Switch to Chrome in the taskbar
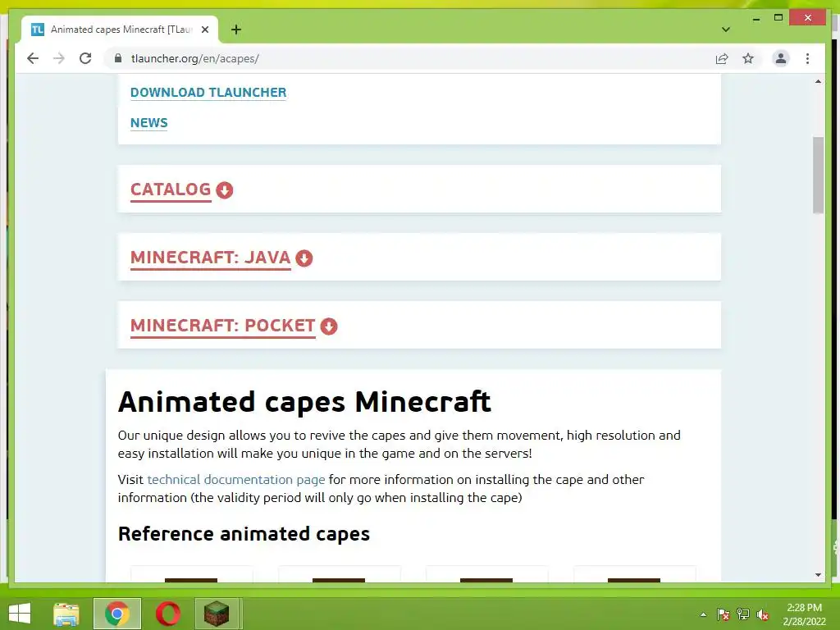840x630 pixels. (117, 614)
